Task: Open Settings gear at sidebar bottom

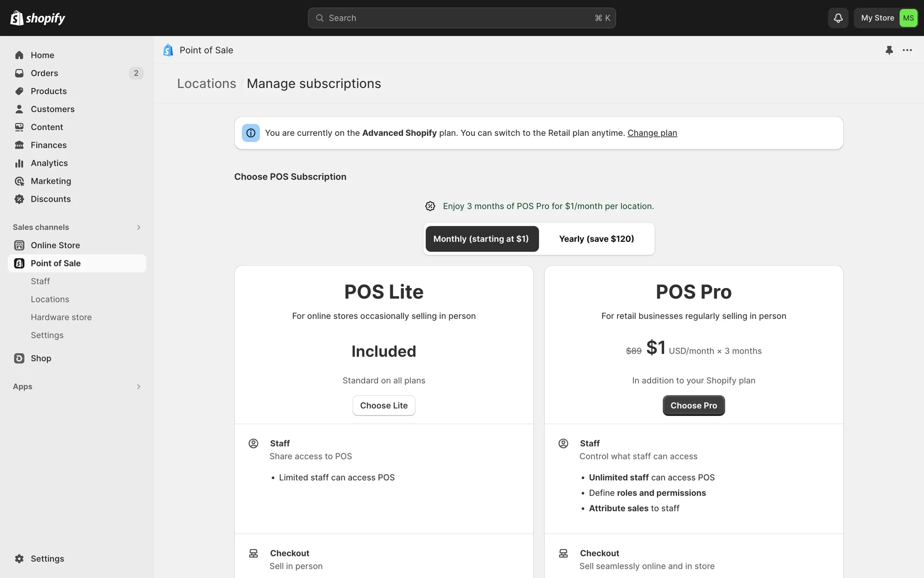Action: click(47, 559)
